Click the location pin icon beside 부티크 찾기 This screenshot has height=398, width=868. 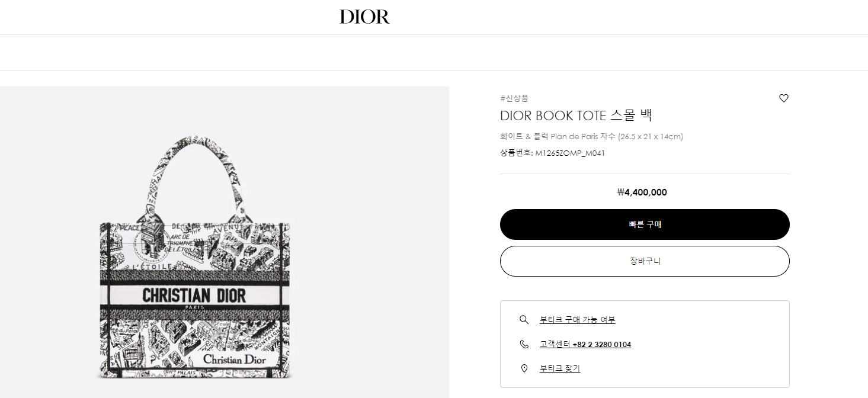coord(524,368)
